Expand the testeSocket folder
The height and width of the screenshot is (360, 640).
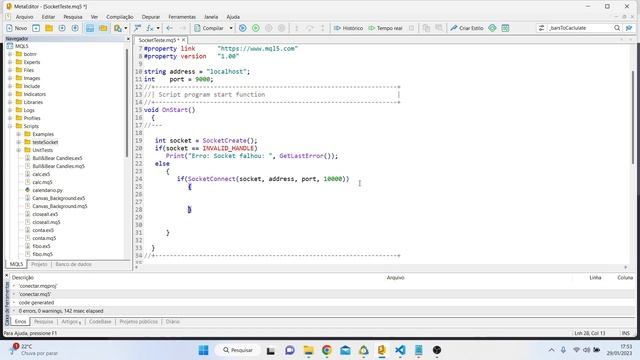pos(18,142)
